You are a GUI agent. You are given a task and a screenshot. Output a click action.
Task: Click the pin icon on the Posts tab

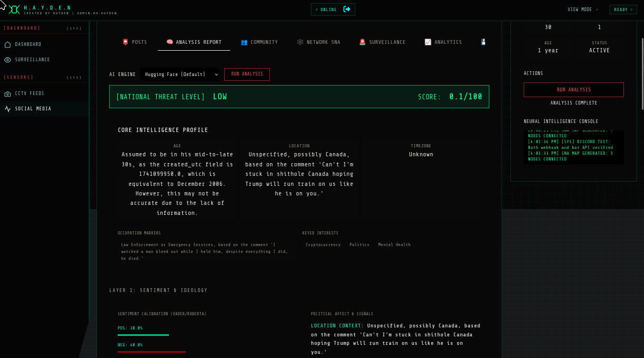(x=125, y=42)
